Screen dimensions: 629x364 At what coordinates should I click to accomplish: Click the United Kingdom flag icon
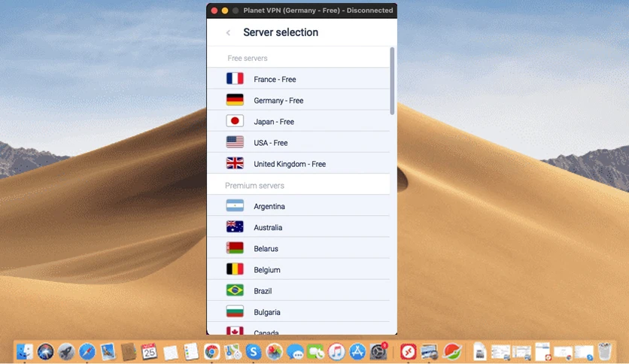point(235,163)
